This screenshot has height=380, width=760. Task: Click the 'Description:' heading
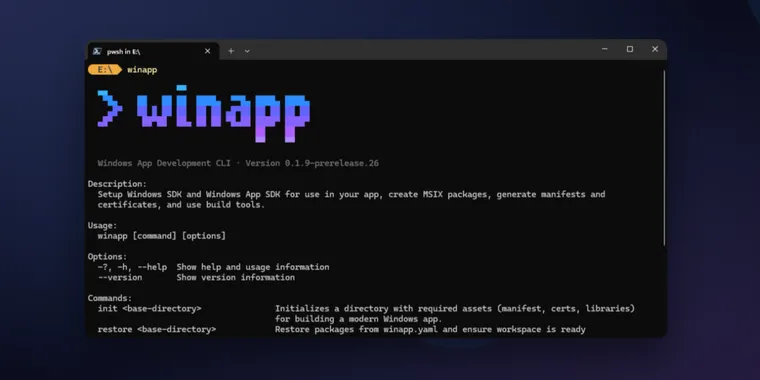pyautogui.click(x=117, y=184)
